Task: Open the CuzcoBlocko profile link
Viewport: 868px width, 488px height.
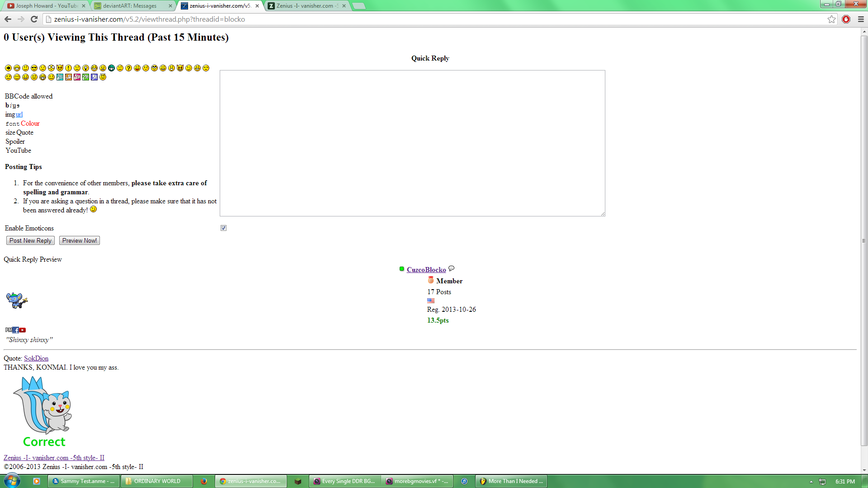Action: pos(426,269)
